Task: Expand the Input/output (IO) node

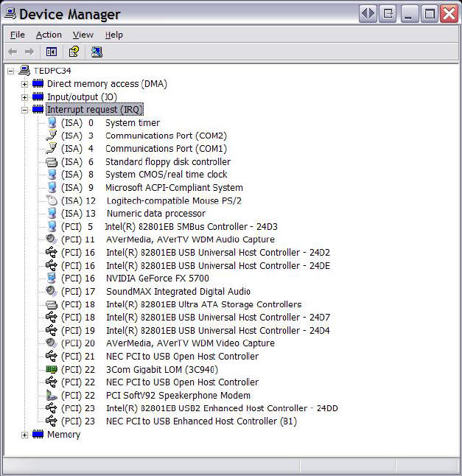Action: coord(24,97)
